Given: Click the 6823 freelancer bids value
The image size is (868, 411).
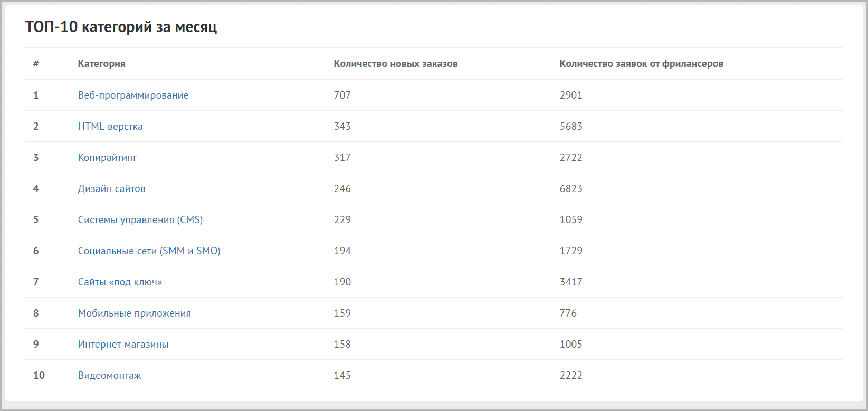Looking at the screenshot, I should 571,189.
